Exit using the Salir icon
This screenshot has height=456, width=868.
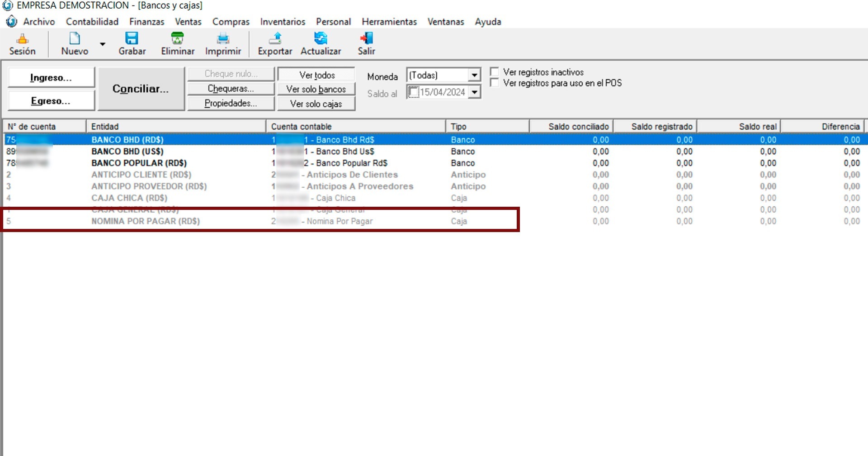pyautogui.click(x=366, y=39)
